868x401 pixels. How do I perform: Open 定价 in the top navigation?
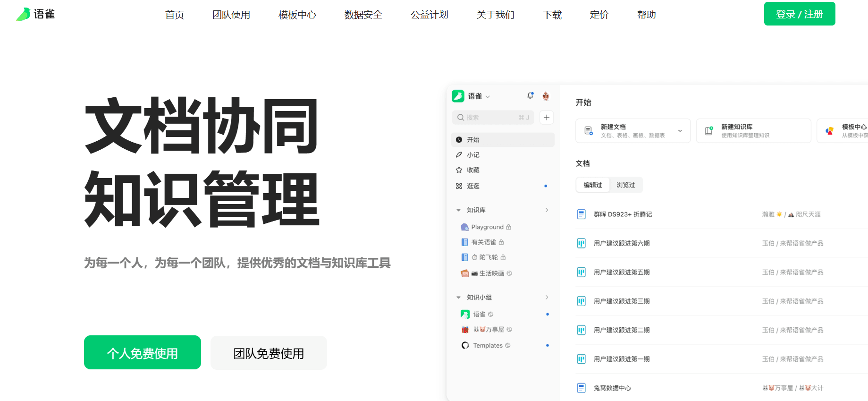599,15
